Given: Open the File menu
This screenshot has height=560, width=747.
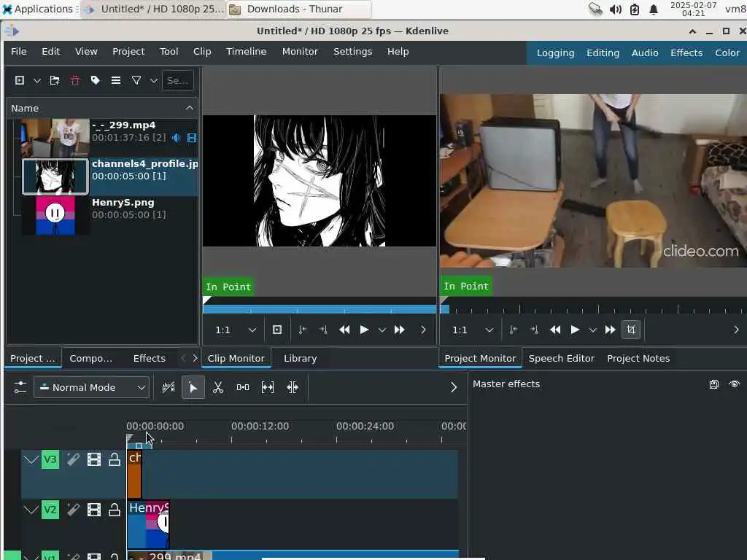Looking at the screenshot, I should point(18,52).
